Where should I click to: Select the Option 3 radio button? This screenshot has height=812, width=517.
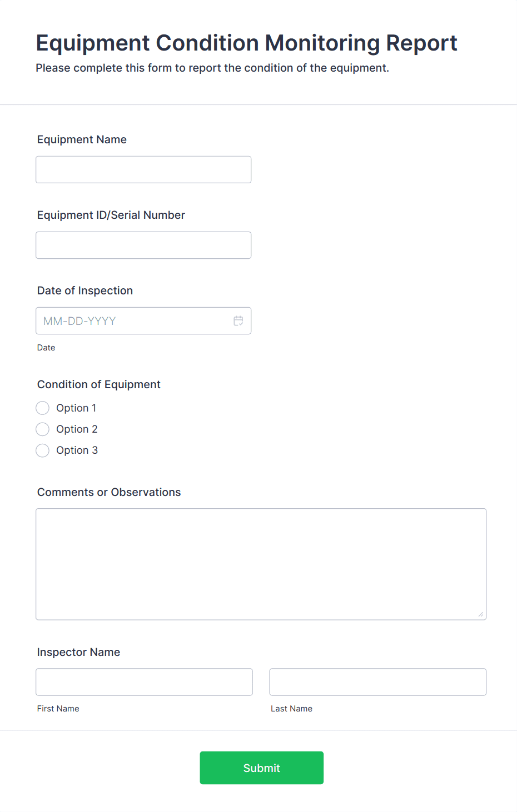[42, 450]
